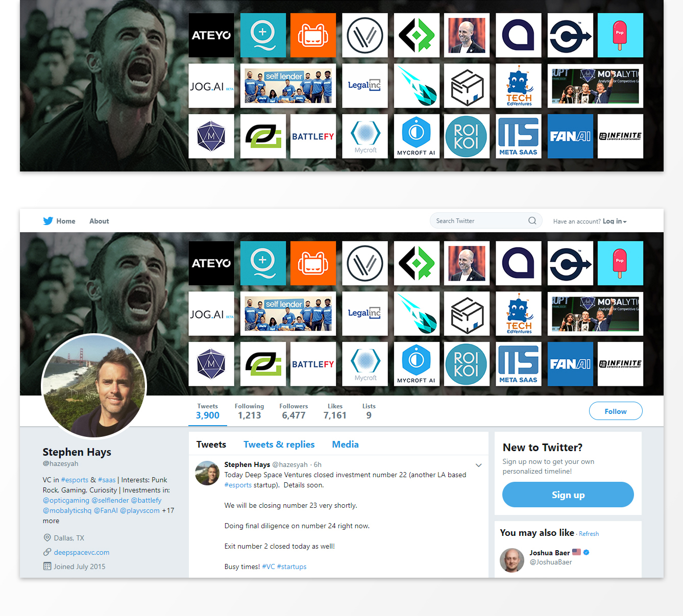
Task: Click the Mycroft hexagon logo in profile header
Action: pos(364,364)
